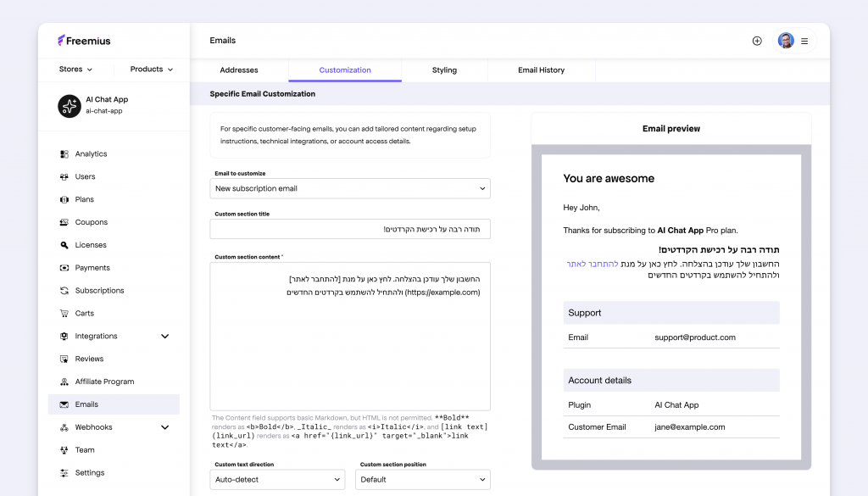
Task: Click the Webhooks sidebar icon
Action: [x=64, y=426]
